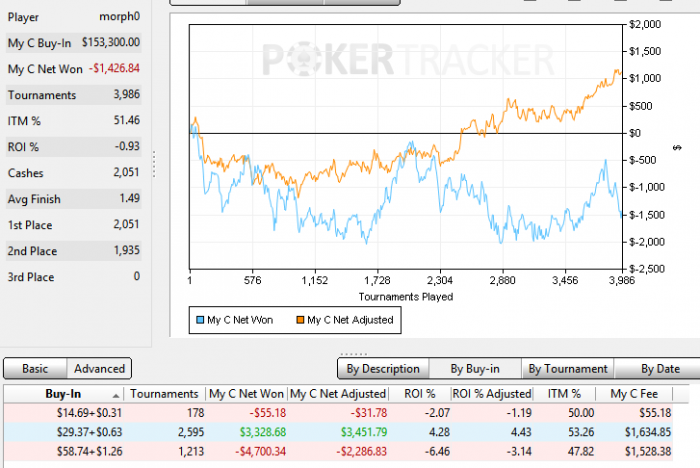Screen dimensions: 700x468
Task: Click the 4.43 ROI % Adjusted cell
Action: (x=521, y=432)
